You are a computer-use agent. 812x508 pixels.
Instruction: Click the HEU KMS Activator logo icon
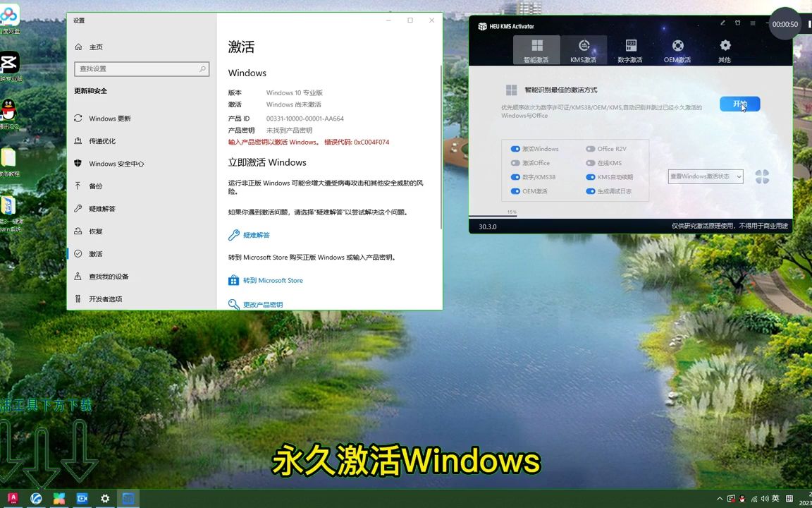point(482,26)
